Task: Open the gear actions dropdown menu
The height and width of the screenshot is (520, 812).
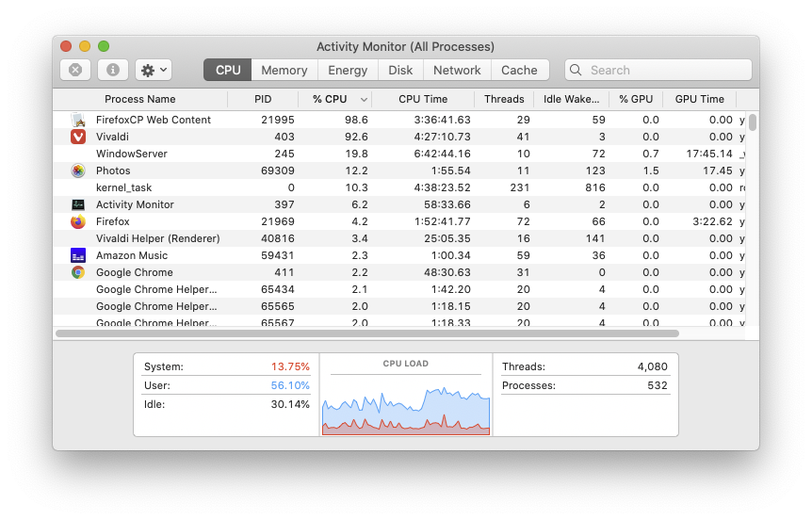Action: (x=154, y=70)
